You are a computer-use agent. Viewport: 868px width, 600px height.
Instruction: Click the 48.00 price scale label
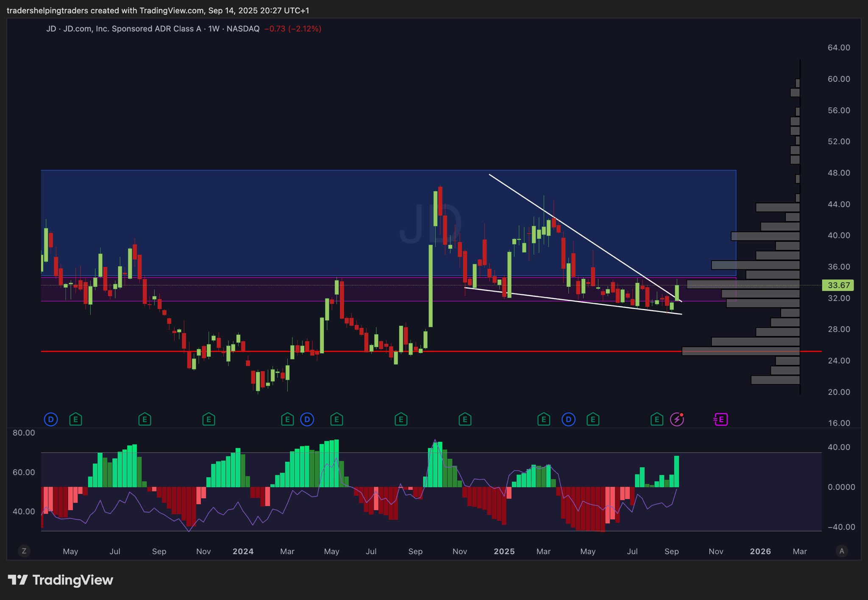tap(838, 173)
